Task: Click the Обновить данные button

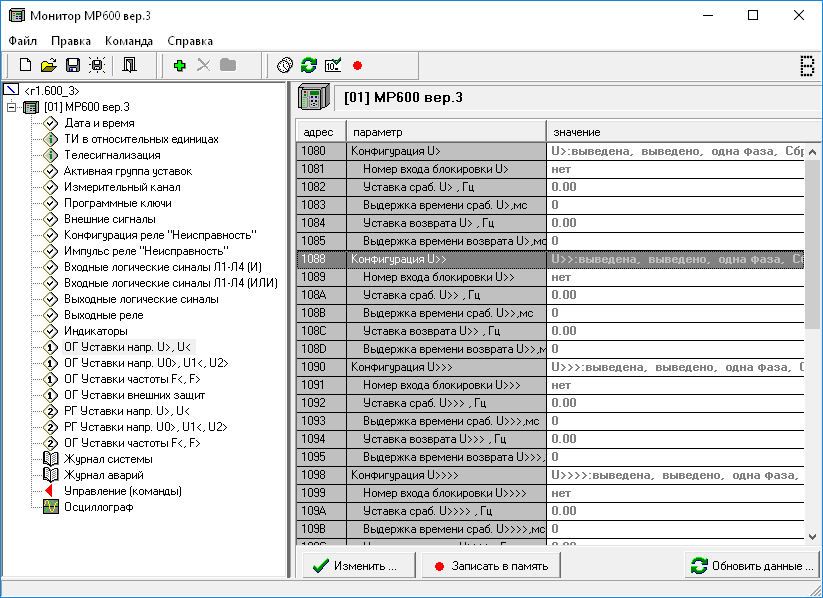Action: coord(753,565)
